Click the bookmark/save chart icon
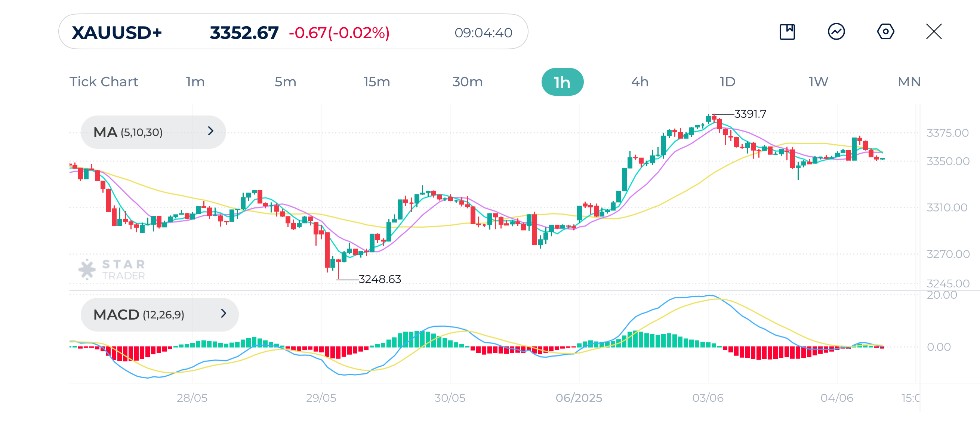This screenshot has width=980, height=422. [787, 33]
